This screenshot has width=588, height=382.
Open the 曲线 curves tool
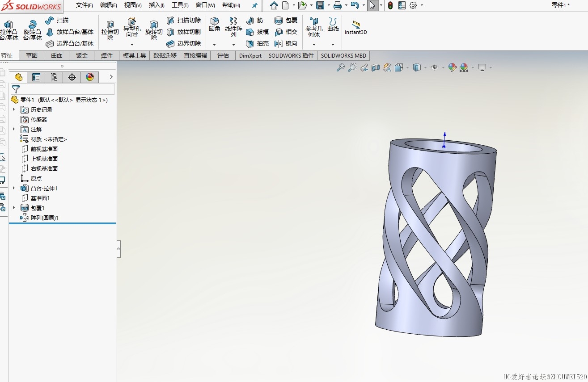point(333,25)
